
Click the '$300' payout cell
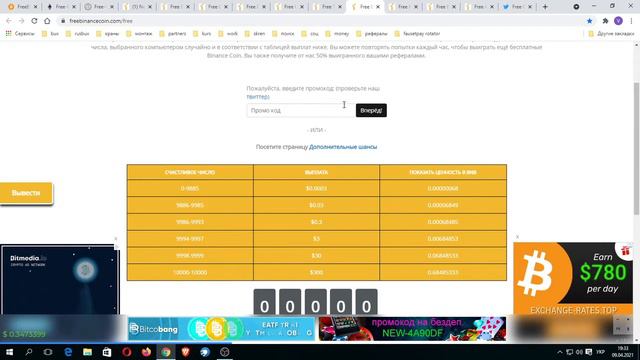pyautogui.click(x=316, y=272)
